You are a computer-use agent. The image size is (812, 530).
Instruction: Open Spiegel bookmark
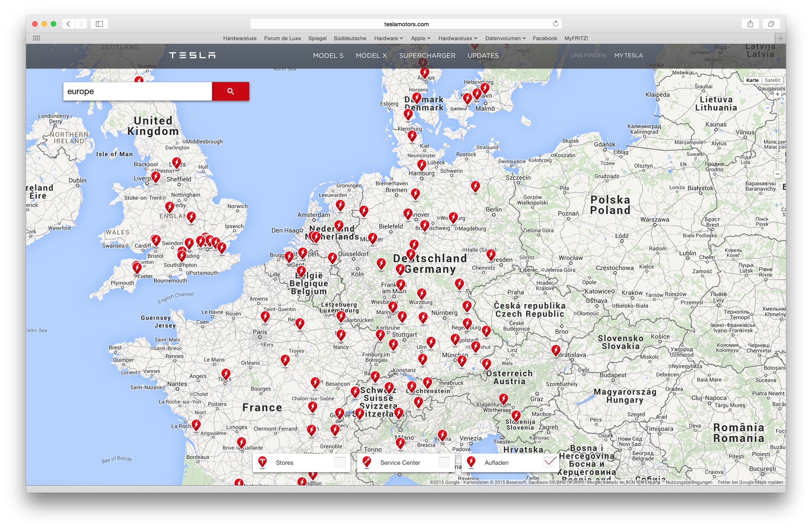(x=317, y=38)
